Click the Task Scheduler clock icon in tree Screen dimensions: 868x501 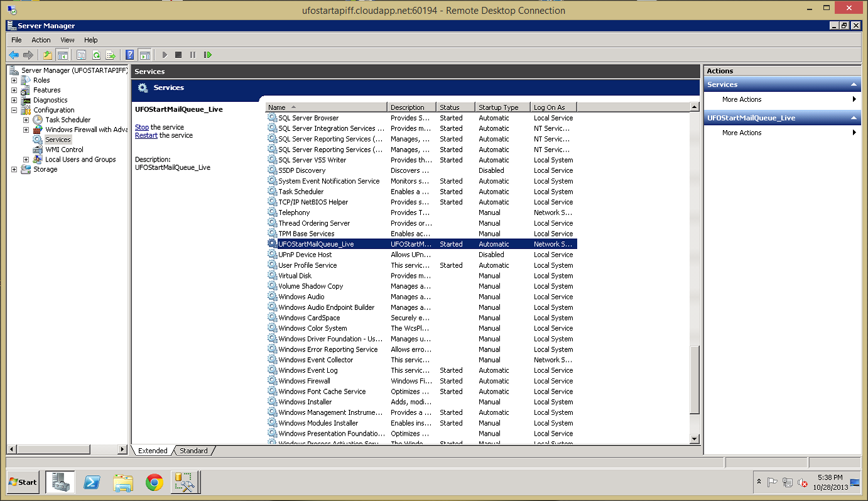(38, 119)
